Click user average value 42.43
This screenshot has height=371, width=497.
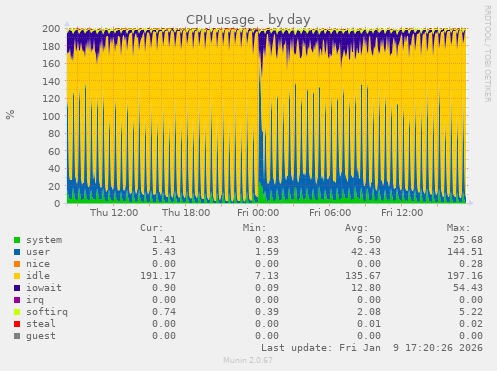(x=366, y=252)
